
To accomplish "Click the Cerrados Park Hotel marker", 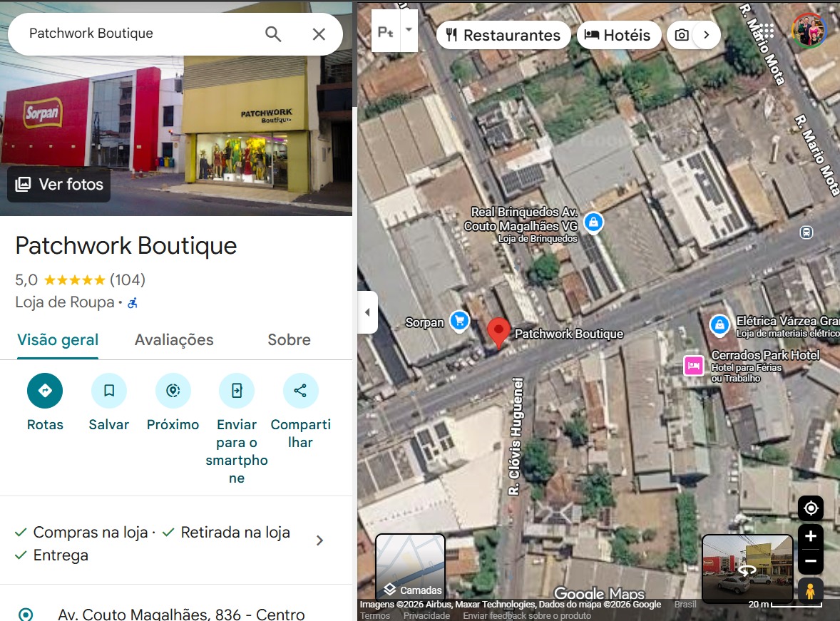I will coord(694,366).
